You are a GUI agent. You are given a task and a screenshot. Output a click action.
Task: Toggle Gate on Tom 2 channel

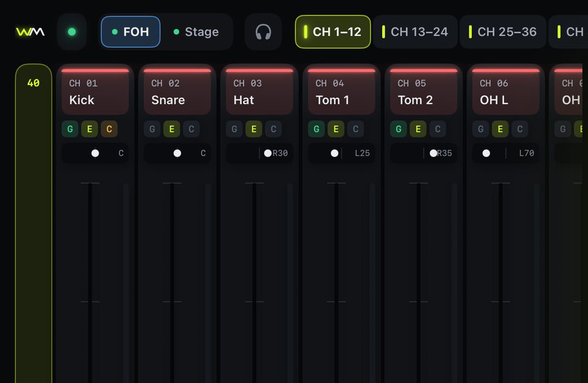pyautogui.click(x=399, y=129)
